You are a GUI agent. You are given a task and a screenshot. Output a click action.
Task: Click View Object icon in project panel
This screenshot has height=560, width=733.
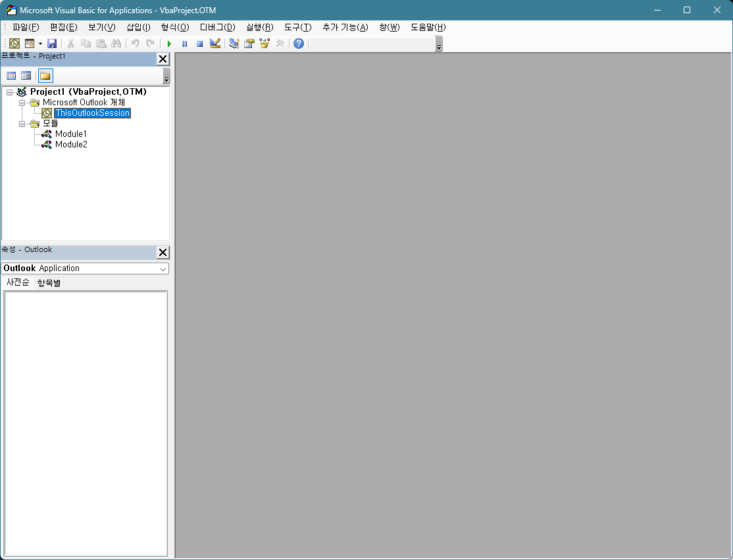(26, 76)
